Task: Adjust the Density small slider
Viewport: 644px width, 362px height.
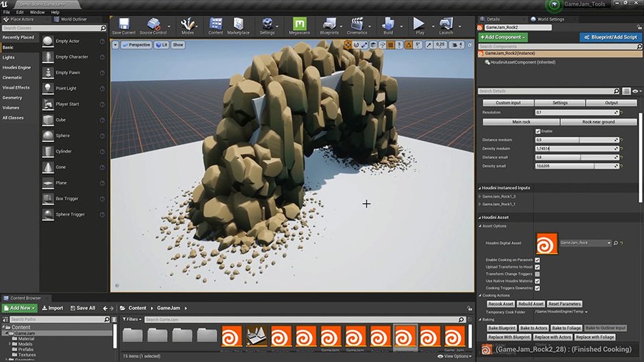Action: coord(577,166)
